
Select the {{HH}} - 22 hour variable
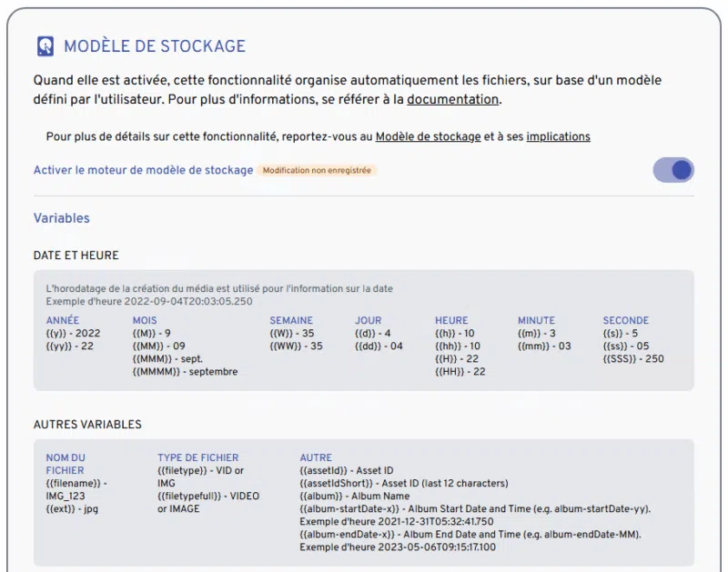tap(460, 371)
